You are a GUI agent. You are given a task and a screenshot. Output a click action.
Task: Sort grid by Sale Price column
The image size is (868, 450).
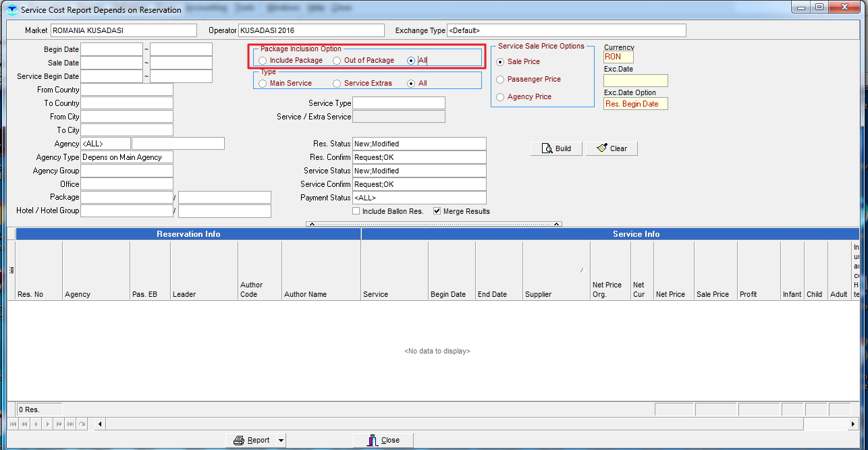(x=714, y=294)
